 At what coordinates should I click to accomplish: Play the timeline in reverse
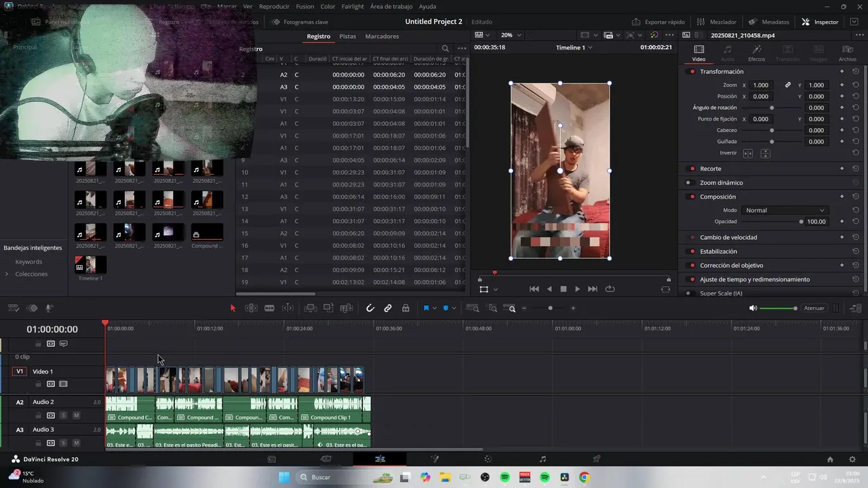[x=549, y=289]
